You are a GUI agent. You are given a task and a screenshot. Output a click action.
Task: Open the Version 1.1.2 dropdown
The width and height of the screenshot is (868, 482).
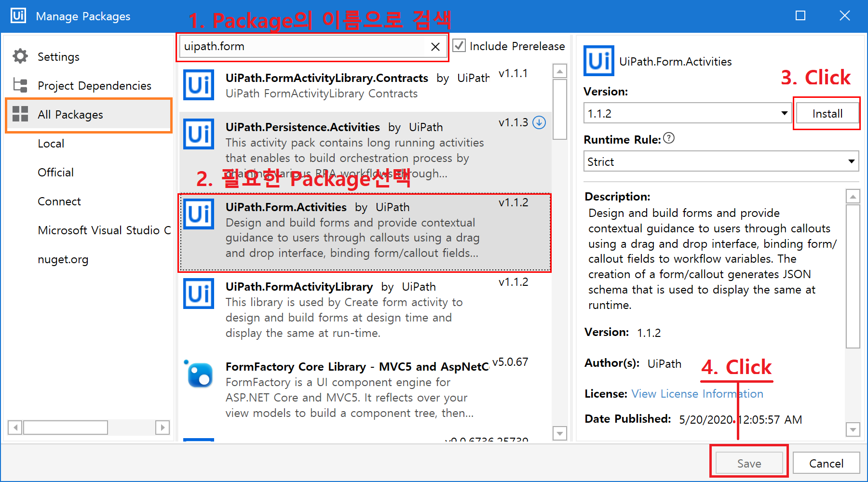click(x=688, y=113)
